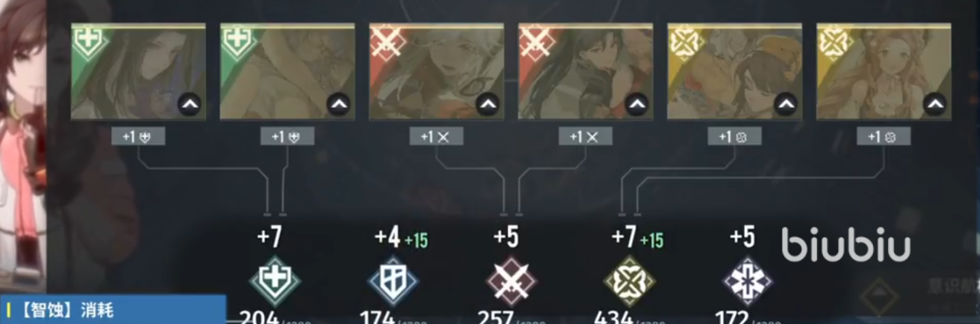Image resolution: width=980 pixels, height=324 pixels.
Task: Expand the second green card's chevron
Action: click(338, 104)
